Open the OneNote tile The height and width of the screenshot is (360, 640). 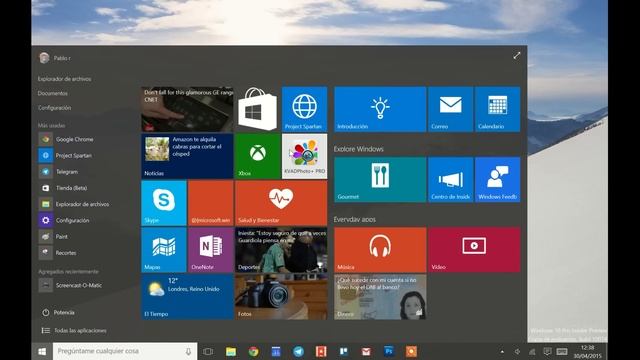coord(211,250)
